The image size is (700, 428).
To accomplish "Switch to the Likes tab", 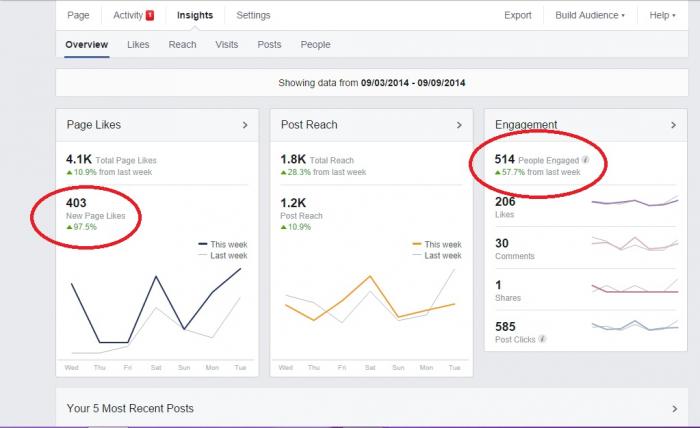I will pyautogui.click(x=138, y=45).
